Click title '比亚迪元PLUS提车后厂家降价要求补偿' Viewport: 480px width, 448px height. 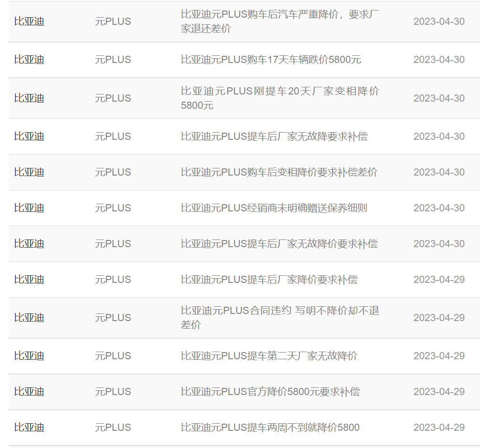pos(269,280)
